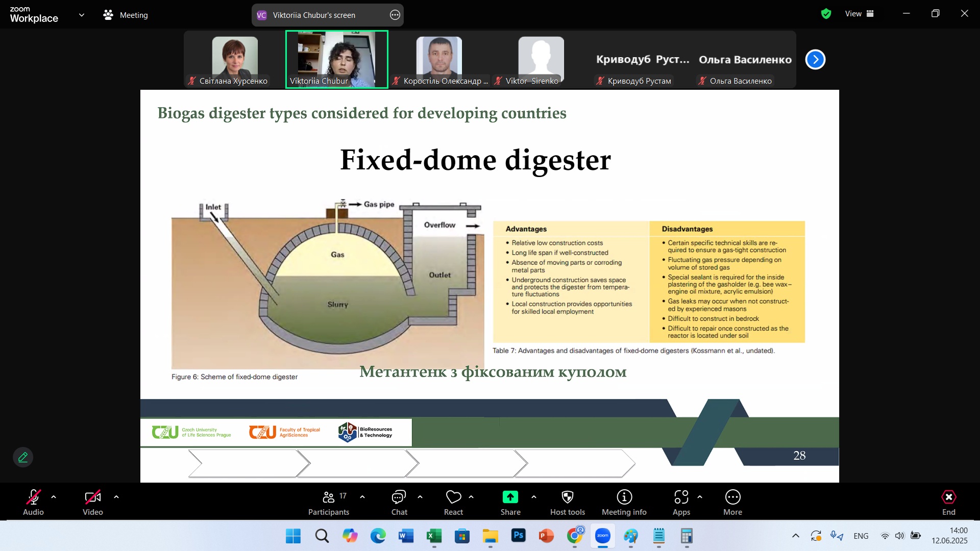Select Viktoriia Chubur's video thumbnail
The width and height of the screenshot is (980, 551).
click(x=336, y=59)
